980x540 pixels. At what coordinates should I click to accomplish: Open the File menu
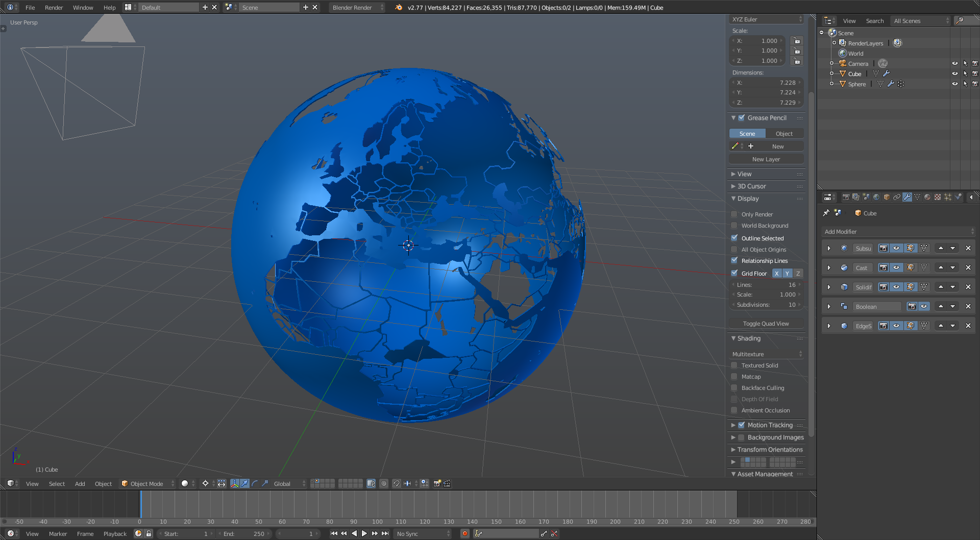[x=30, y=7]
